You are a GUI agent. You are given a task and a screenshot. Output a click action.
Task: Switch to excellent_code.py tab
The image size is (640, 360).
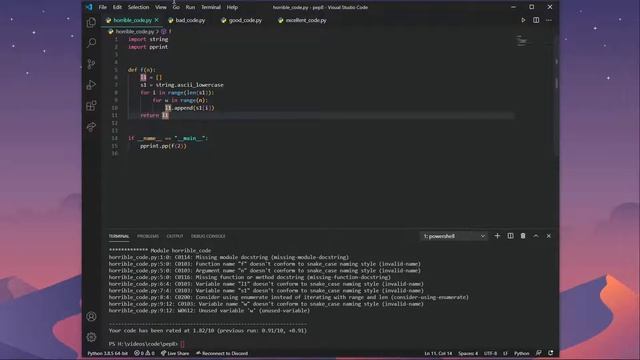coord(302,20)
